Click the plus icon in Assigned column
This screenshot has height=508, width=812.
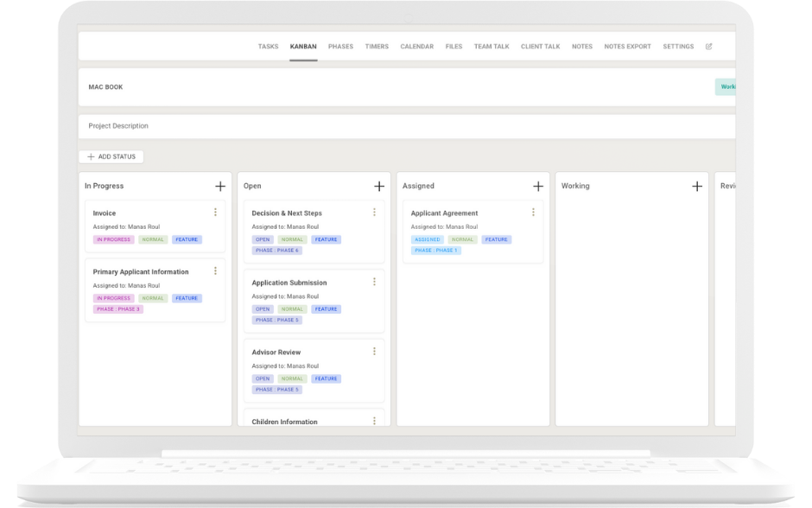538,186
